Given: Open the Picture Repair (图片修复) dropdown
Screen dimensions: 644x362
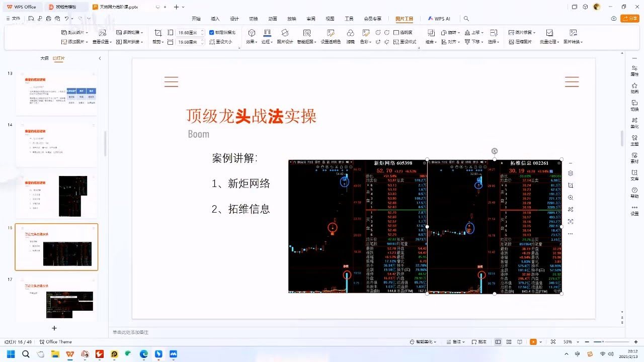Looking at the screenshot, I should click(522, 32).
